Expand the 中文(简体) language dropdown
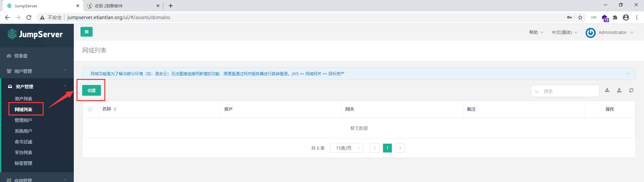The width and height of the screenshot is (644, 182). tap(565, 33)
